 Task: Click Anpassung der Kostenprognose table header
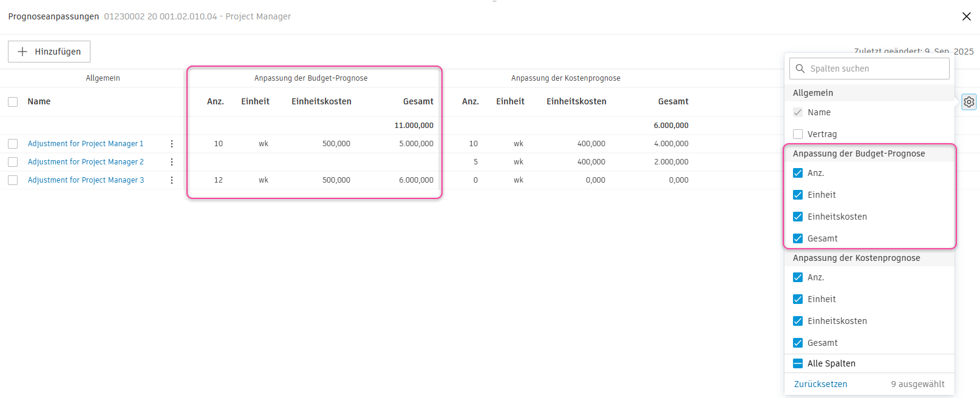tap(566, 78)
